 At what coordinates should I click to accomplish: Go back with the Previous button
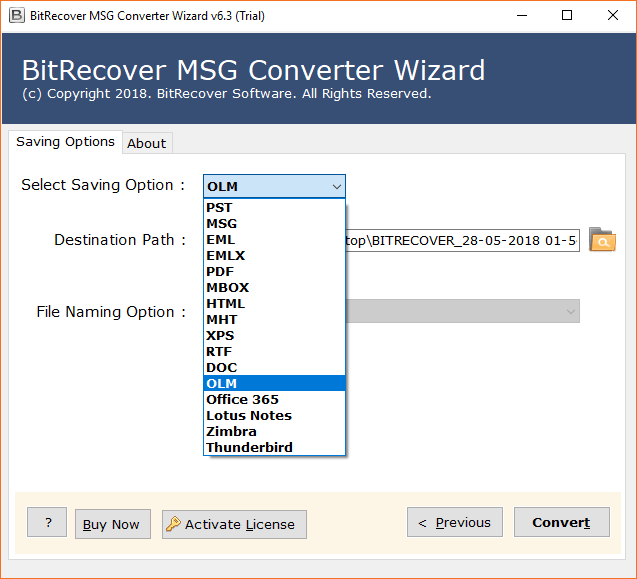[455, 522]
